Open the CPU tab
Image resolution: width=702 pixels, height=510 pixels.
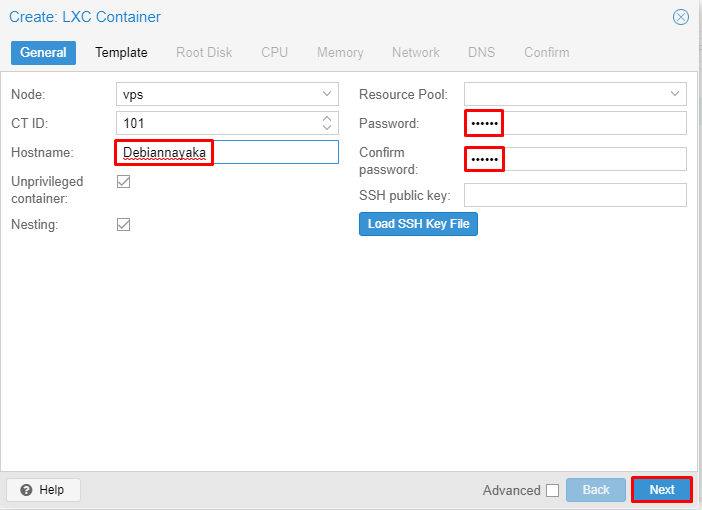[274, 52]
